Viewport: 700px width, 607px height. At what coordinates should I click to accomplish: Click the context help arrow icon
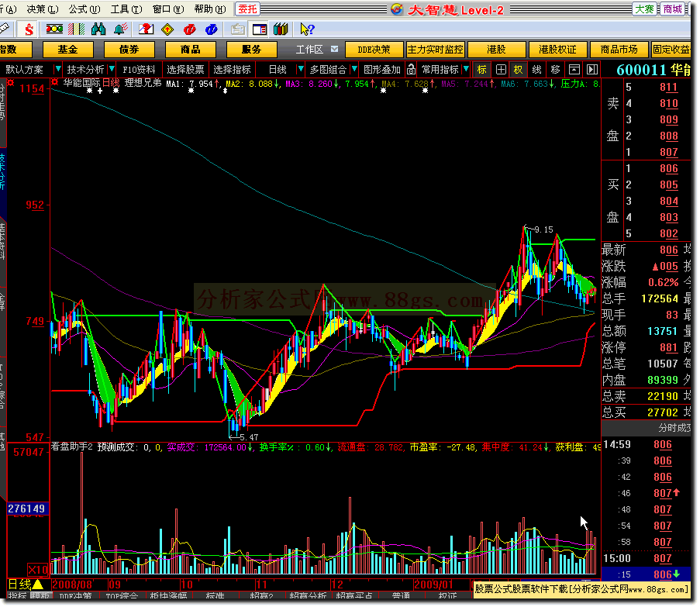click(307, 29)
